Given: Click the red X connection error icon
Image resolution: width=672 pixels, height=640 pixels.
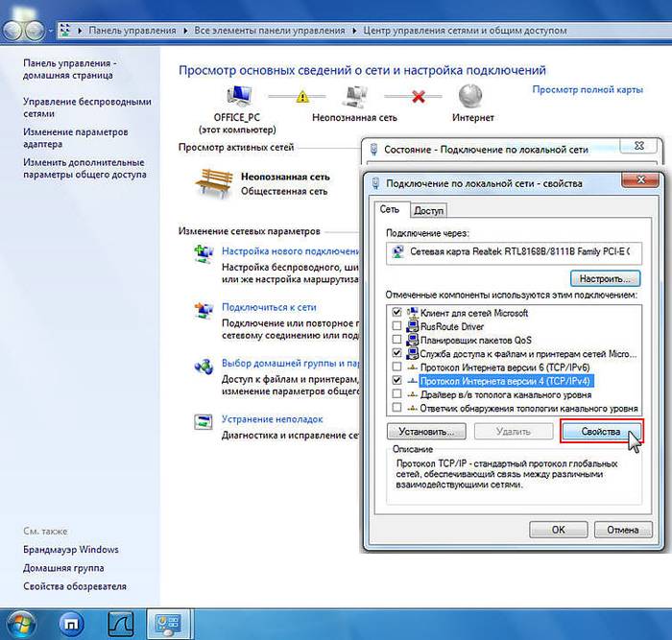Looking at the screenshot, I should click(418, 97).
